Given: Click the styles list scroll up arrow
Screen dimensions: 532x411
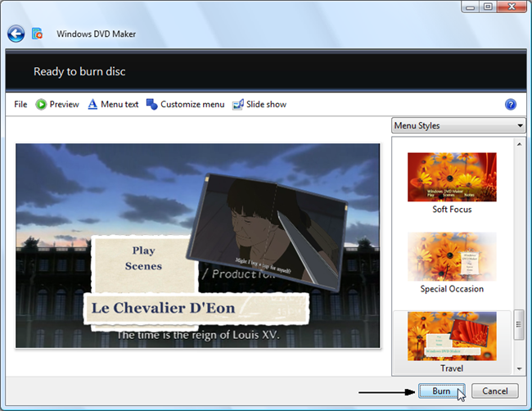Looking at the screenshot, I should (x=519, y=144).
